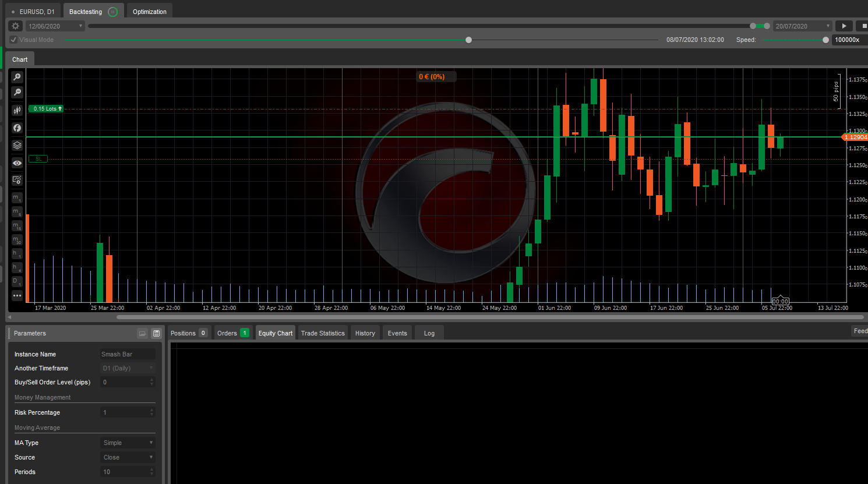This screenshot has height=484, width=868.
Task: Click the Instance Name field
Action: click(128, 354)
